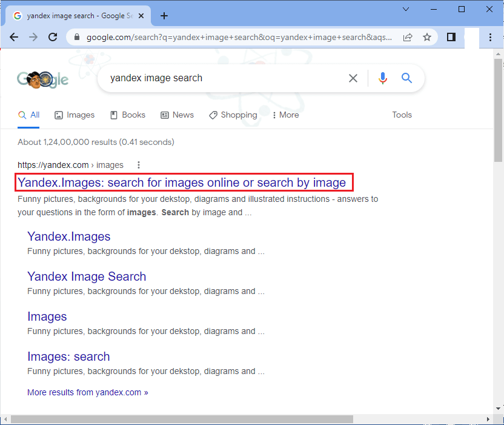Clear the search query with the X icon
Viewport: 504px width, 425px height.
[353, 78]
